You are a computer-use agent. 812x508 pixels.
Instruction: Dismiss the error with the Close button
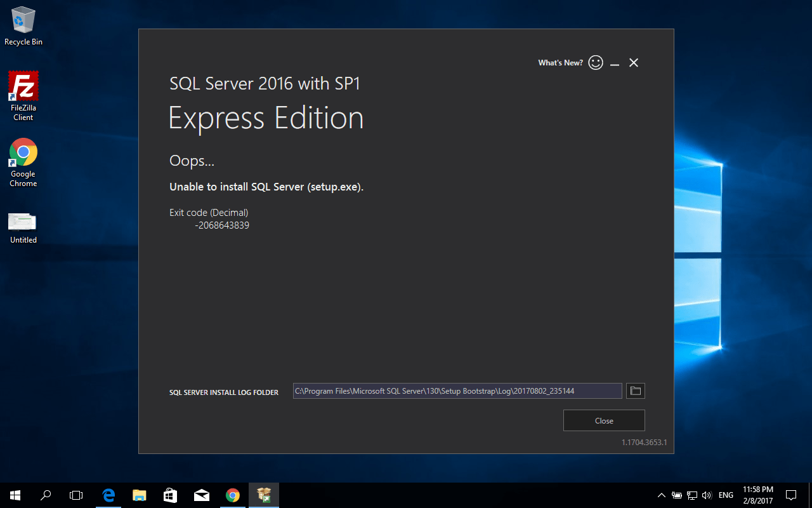click(x=603, y=420)
